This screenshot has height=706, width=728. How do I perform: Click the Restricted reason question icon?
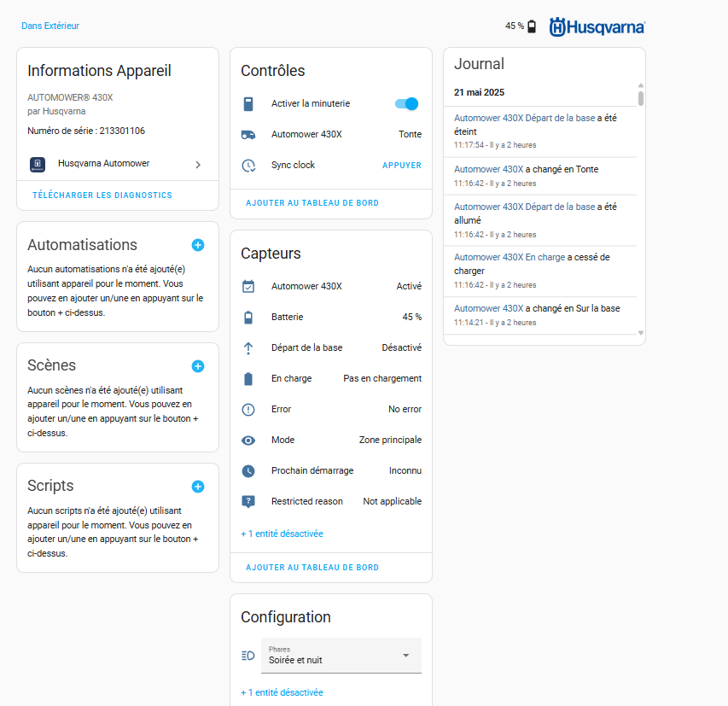click(x=248, y=502)
